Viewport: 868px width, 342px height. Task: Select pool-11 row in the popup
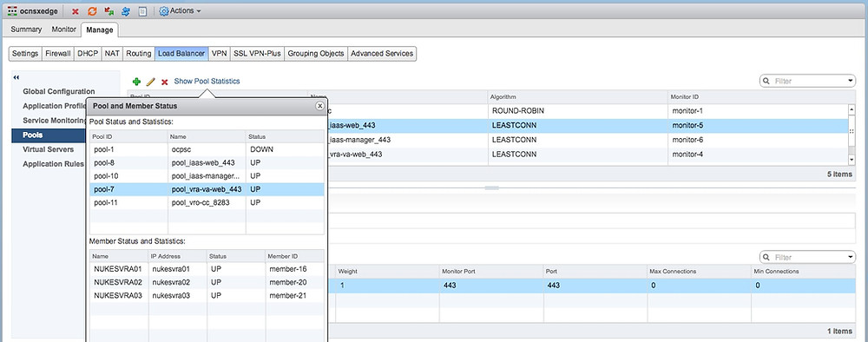[x=207, y=202]
